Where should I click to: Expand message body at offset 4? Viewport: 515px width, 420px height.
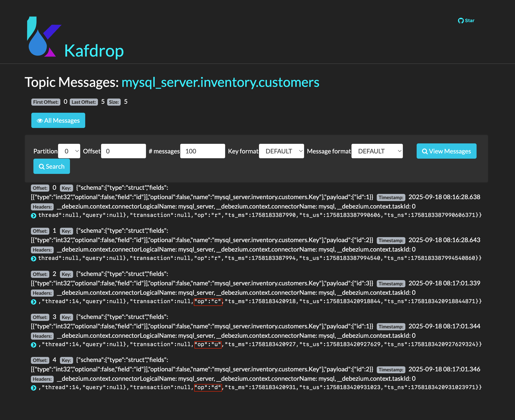[34, 388]
